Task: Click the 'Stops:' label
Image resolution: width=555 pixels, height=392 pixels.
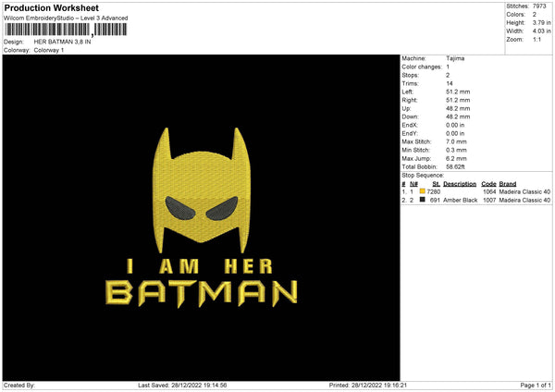Action: click(x=410, y=76)
